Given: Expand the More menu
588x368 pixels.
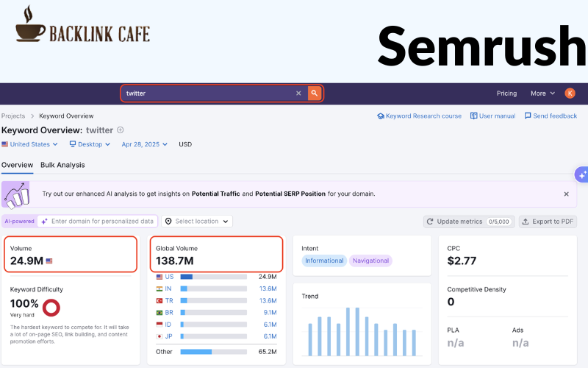Looking at the screenshot, I should 542,93.
